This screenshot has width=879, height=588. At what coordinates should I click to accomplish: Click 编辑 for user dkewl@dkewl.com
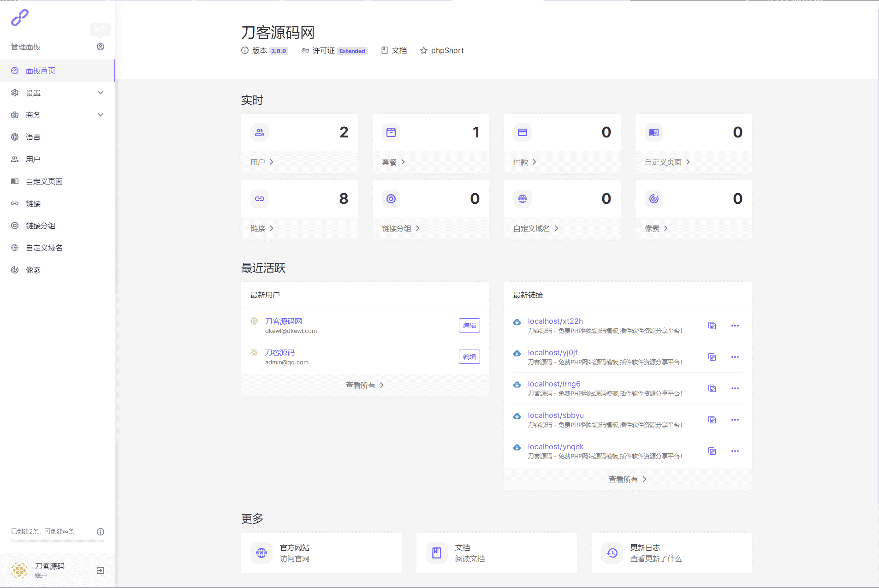point(469,326)
